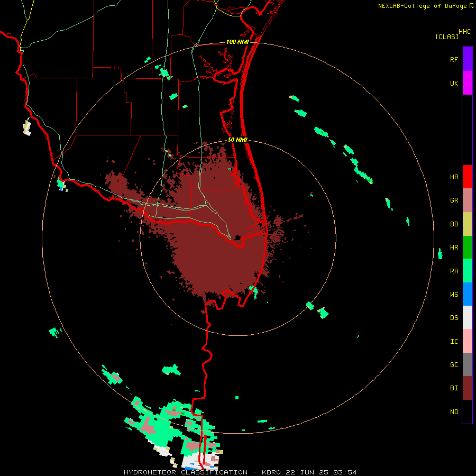Click the "HHC" product code text

point(464,32)
